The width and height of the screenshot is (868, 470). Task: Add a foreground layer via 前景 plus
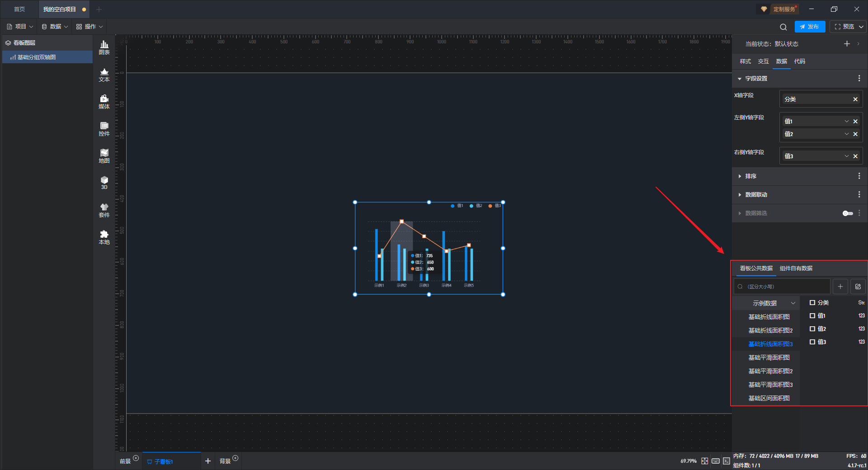click(136, 458)
